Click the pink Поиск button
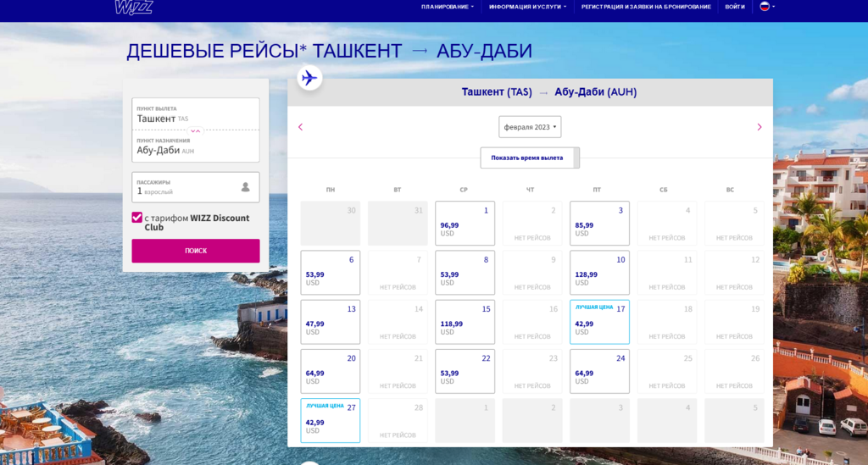 tap(196, 251)
